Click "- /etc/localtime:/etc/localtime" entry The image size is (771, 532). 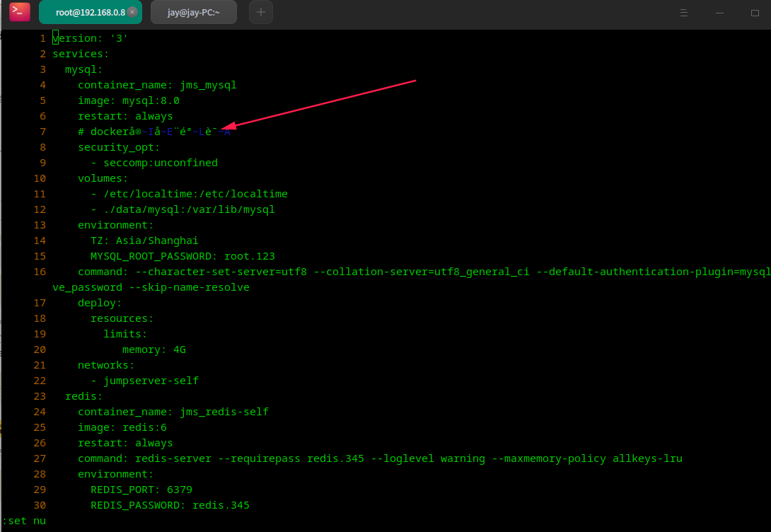pos(189,194)
